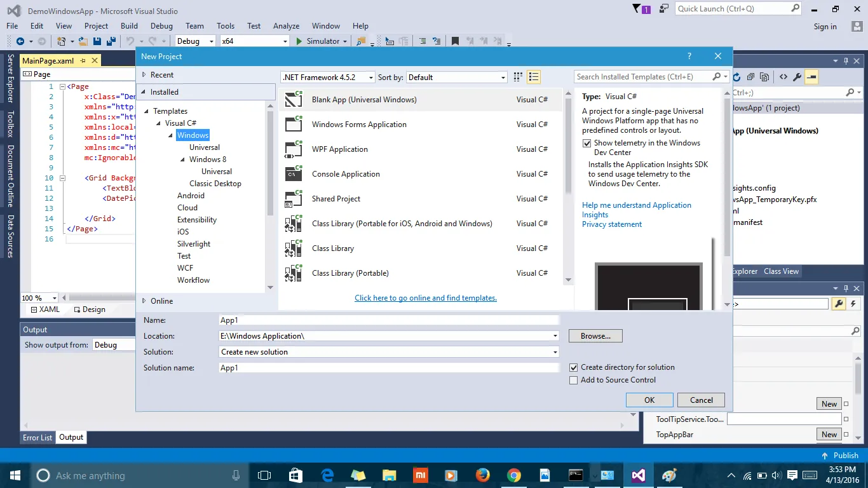Click the wrench Properties icon in Solution Explorer
This screenshot has width=868, height=488.
click(797, 77)
